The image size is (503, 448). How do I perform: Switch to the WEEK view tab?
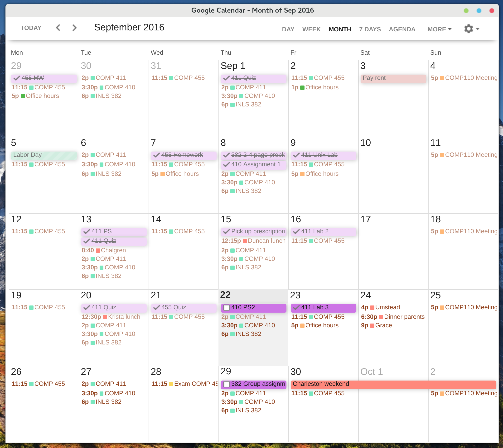[311, 29]
